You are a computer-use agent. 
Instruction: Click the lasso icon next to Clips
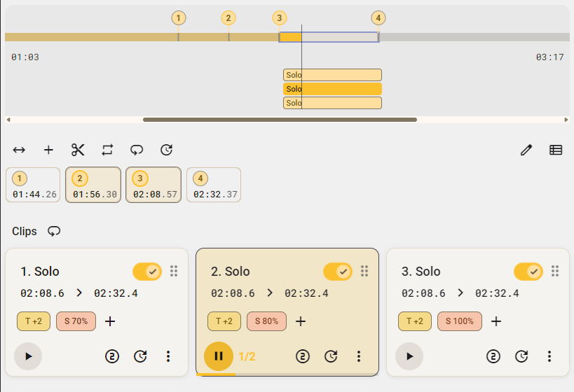pos(54,231)
